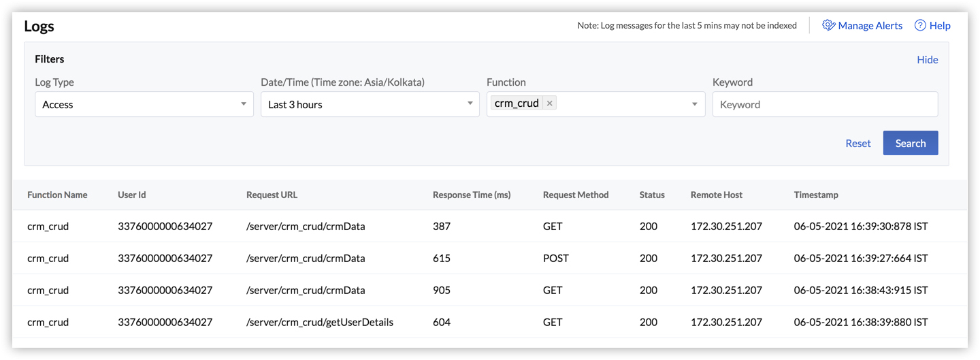The width and height of the screenshot is (980, 360).
Task: Click the Timestamp column header
Action: pyautogui.click(x=816, y=195)
